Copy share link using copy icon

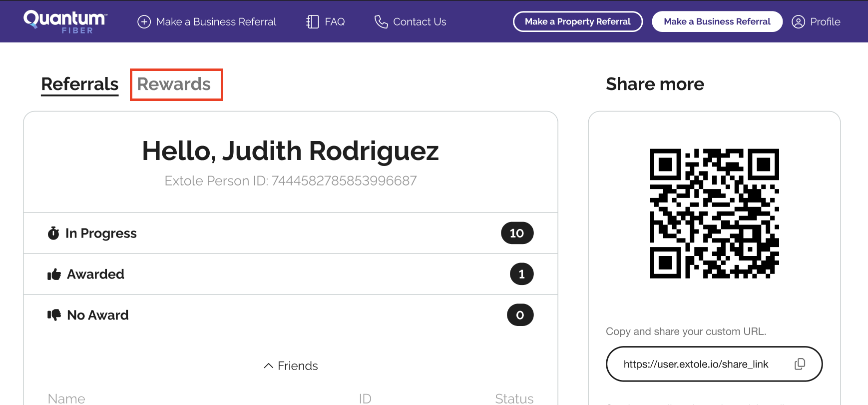[800, 364]
